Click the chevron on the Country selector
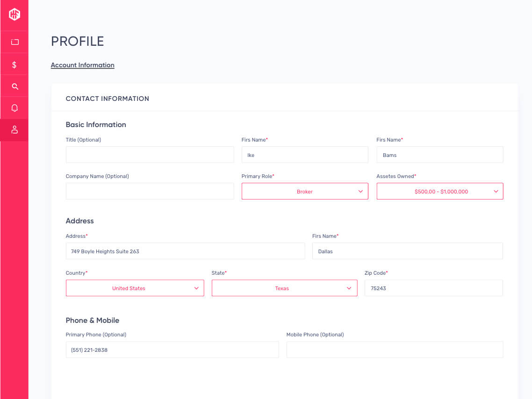This screenshot has height=399, width=532. pyautogui.click(x=196, y=288)
